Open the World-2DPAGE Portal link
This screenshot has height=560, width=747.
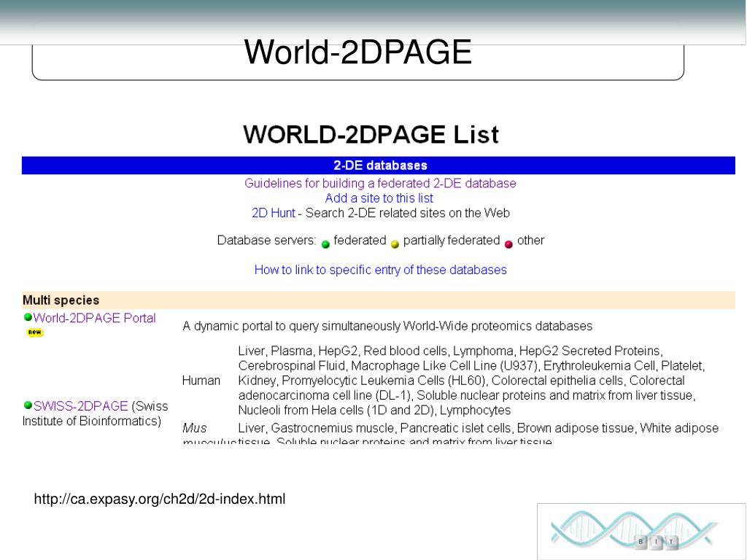[94, 318]
